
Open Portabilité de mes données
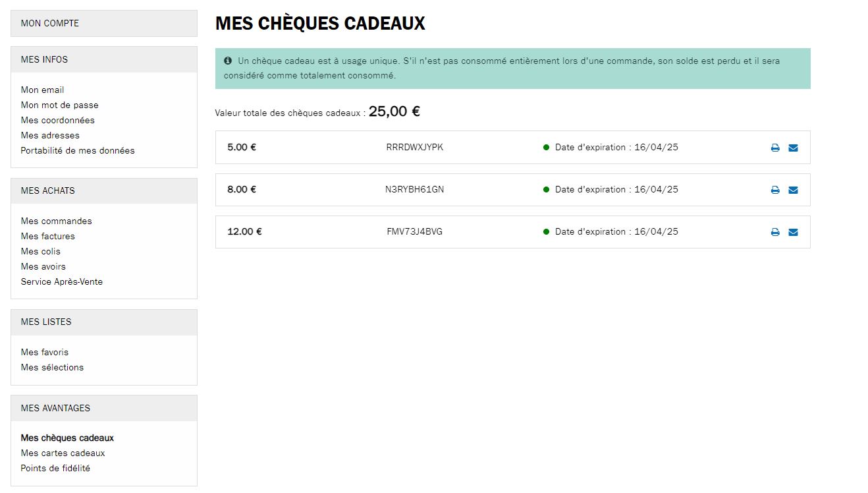coord(78,150)
